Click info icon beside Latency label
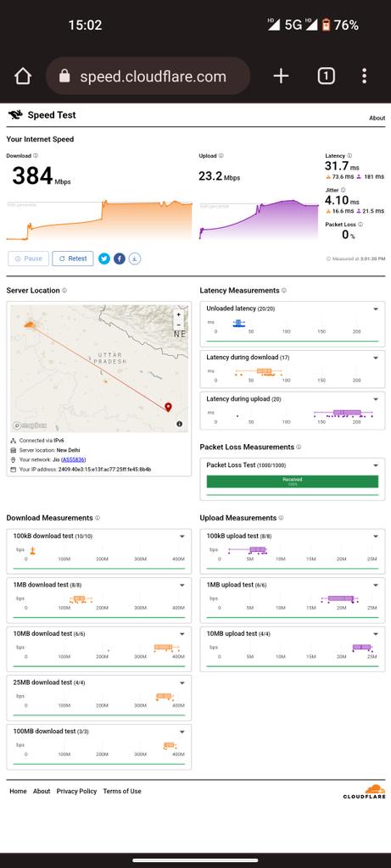391x868 pixels. point(349,156)
